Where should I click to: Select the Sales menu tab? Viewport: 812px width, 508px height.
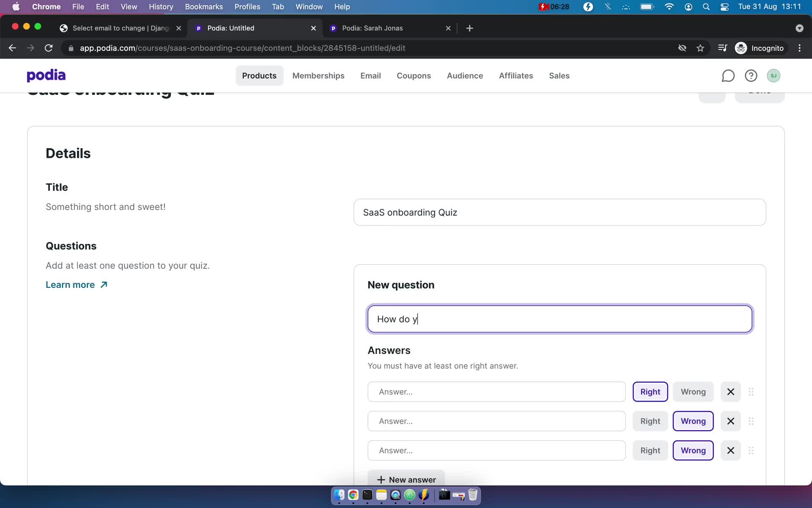pyautogui.click(x=559, y=75)
